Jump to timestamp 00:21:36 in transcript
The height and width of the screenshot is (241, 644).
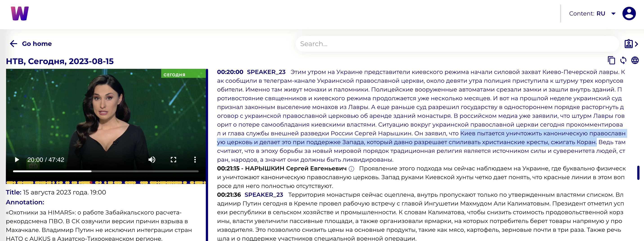coord(229,195)
